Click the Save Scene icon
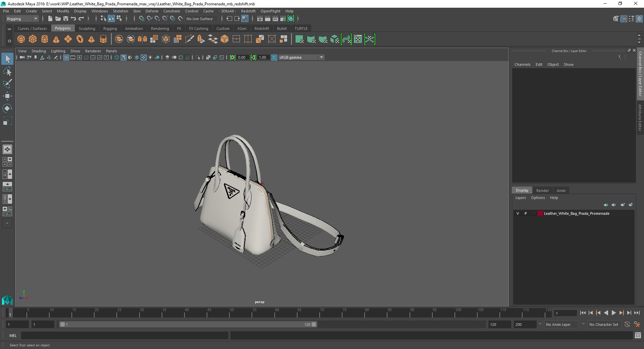The image size is (644, 349). tap(66, 19)
